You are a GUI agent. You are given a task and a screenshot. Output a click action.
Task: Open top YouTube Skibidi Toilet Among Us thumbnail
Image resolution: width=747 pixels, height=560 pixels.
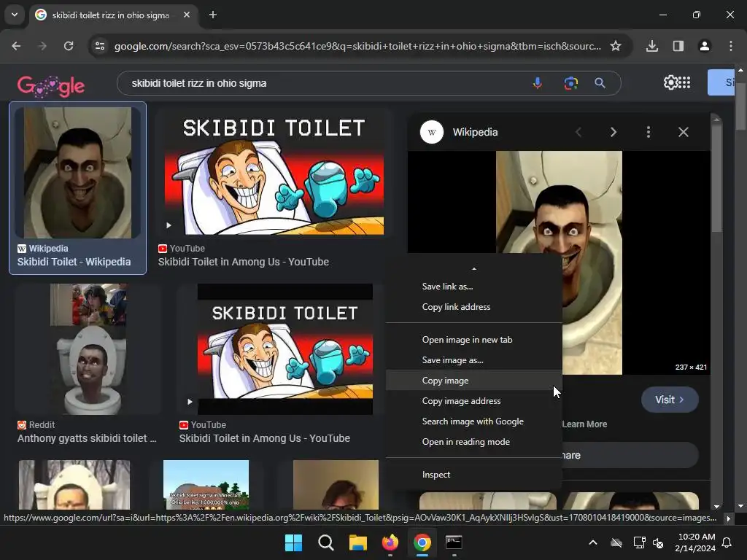[x=274, y=172]
